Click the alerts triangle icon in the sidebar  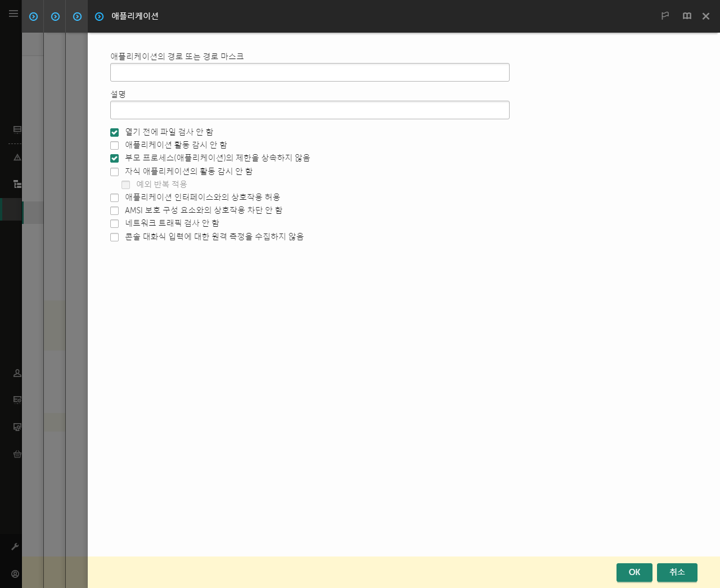point(17,157)
